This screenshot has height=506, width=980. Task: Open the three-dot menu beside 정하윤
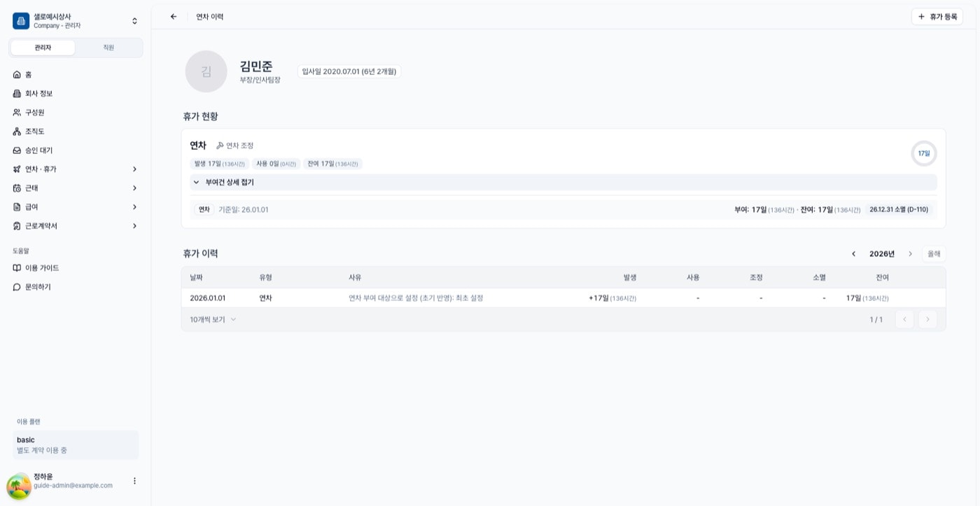(x=134, y=481)
